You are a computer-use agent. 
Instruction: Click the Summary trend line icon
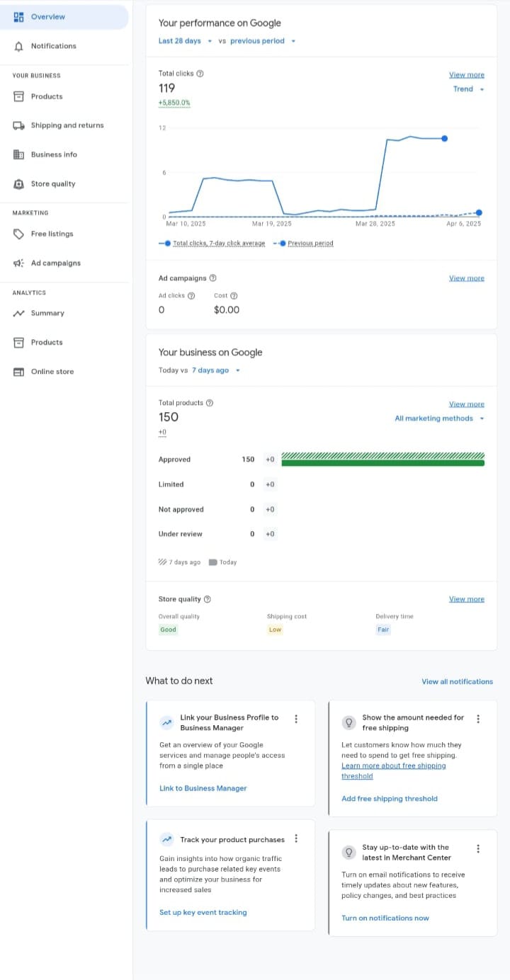pyautogui.click(x=18, y=313)
